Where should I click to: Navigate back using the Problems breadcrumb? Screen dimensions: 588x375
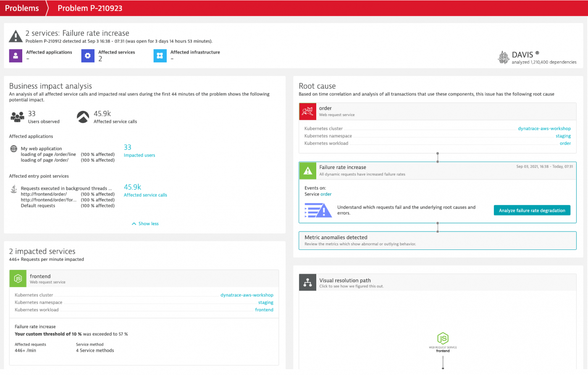[21, 8]
